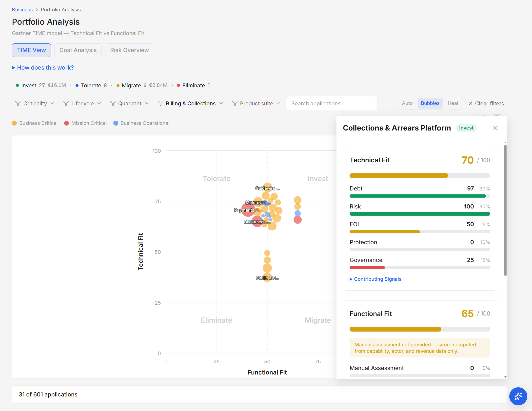The image size is (532, 411).
Task: Switch chart mode to Heat
Action: coord(453,103)
